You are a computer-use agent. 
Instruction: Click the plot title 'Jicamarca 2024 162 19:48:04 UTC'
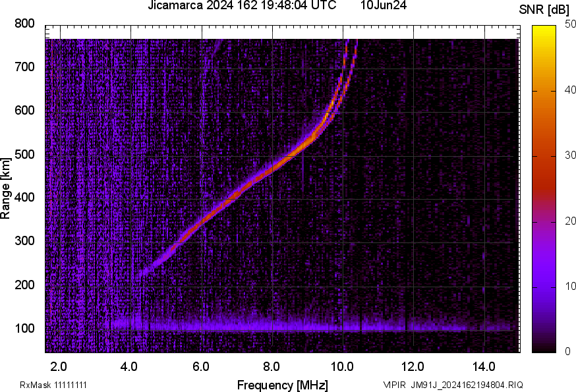pos(242,5)
